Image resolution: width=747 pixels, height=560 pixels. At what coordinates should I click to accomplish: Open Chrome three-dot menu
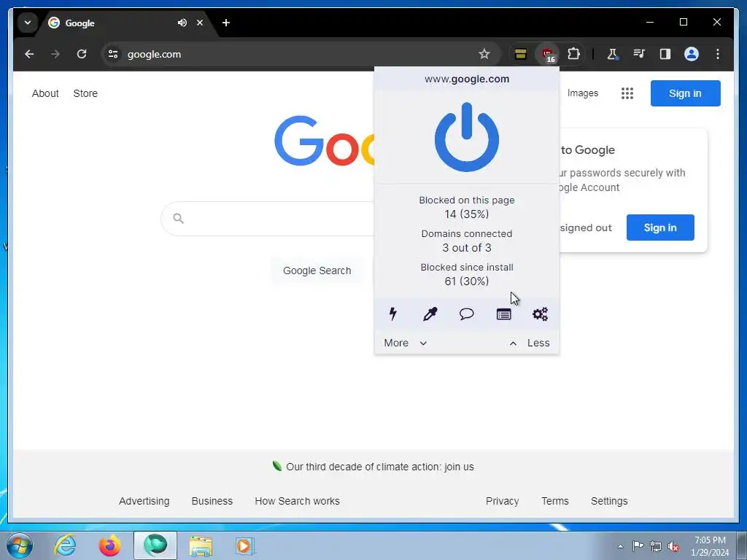click(x=718, y=54)
